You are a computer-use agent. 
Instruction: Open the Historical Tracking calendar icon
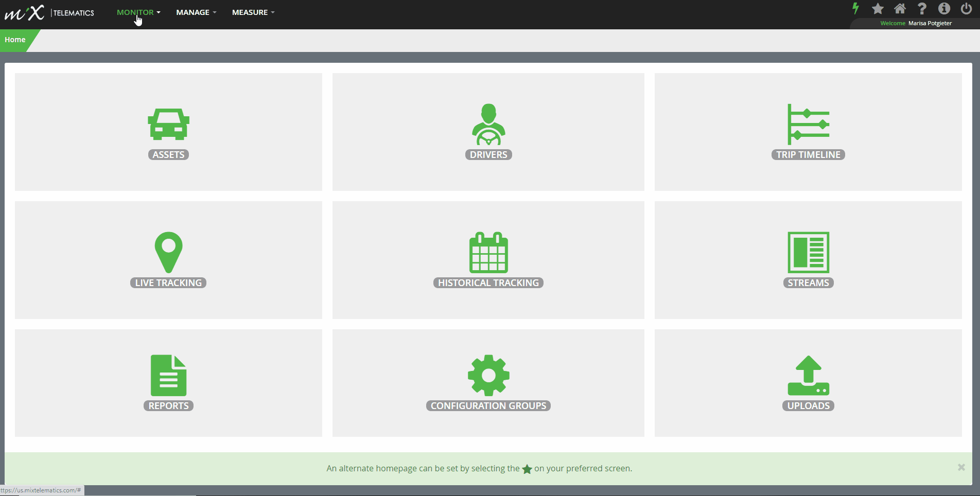pyautogui.click(x=488, y=252)
